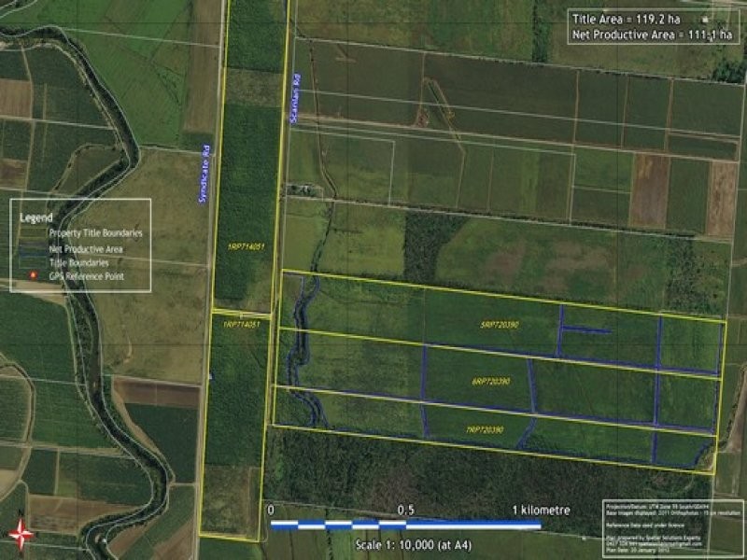Viewport: 747px width, 560px height.
Task: Select the 'Net Productive Area = 111.1 ha' text
Action: (x=652, y=35)
